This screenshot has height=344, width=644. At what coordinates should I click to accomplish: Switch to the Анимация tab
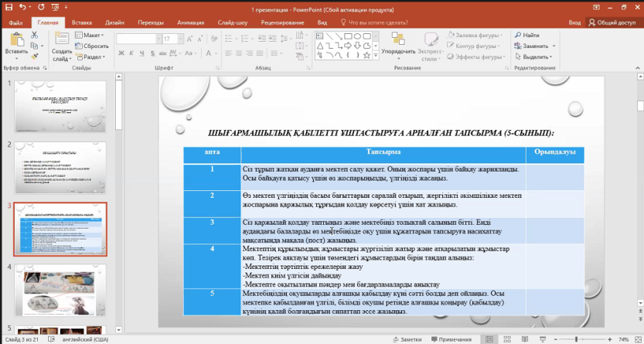coord(190,23)
